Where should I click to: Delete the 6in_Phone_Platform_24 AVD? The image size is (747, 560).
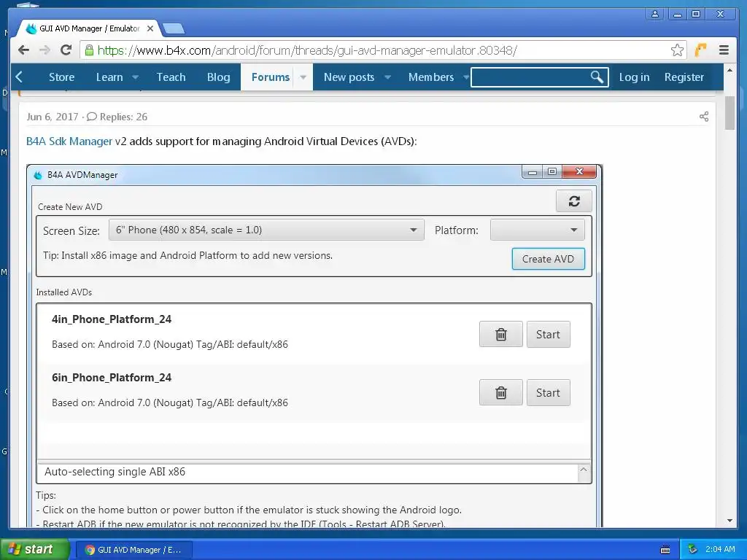pyautogui.click(x=500, y=393)
